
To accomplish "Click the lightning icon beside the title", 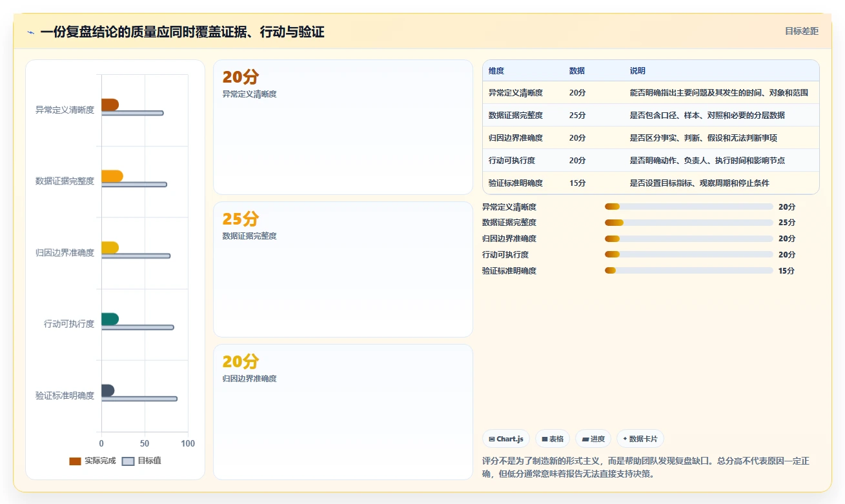I will tap(30, 32).
